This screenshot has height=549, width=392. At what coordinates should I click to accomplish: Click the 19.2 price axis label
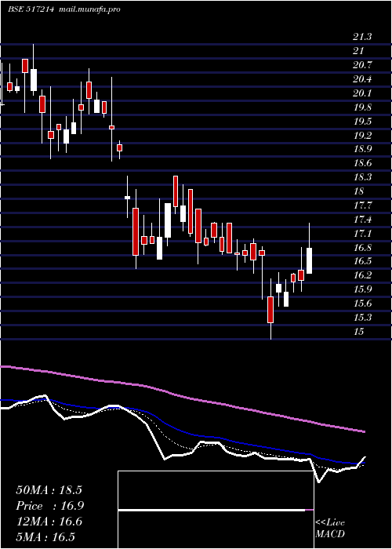[x=362, y=135]
